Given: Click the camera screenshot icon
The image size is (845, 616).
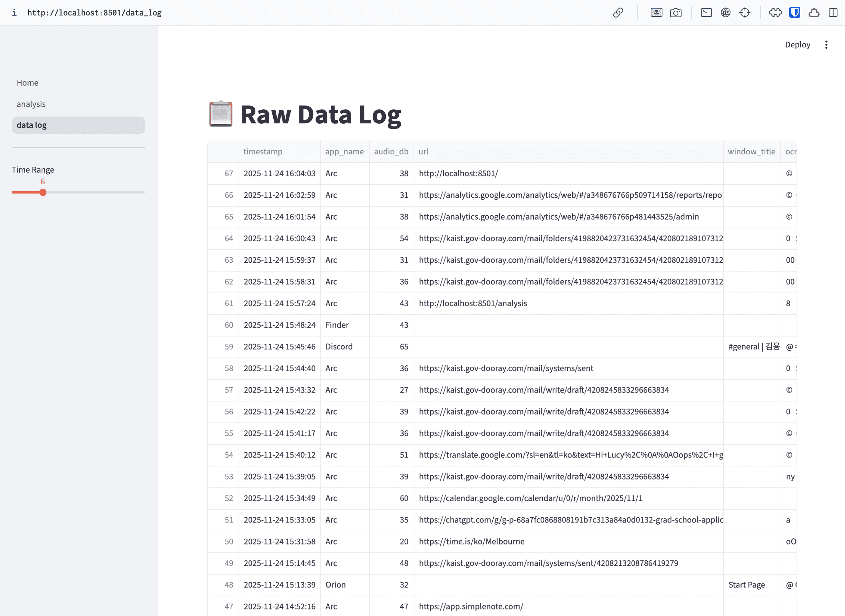Looking at the screenshot, I should pos(676,13).
